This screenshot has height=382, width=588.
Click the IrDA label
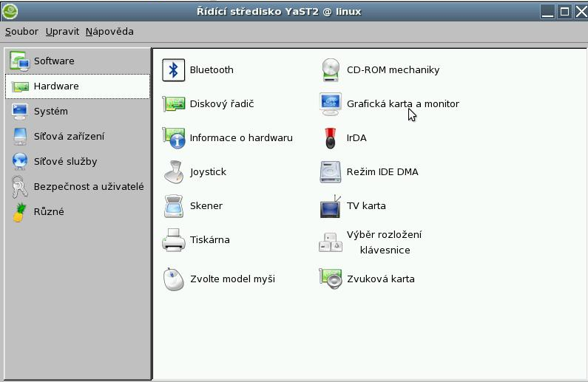356,138
